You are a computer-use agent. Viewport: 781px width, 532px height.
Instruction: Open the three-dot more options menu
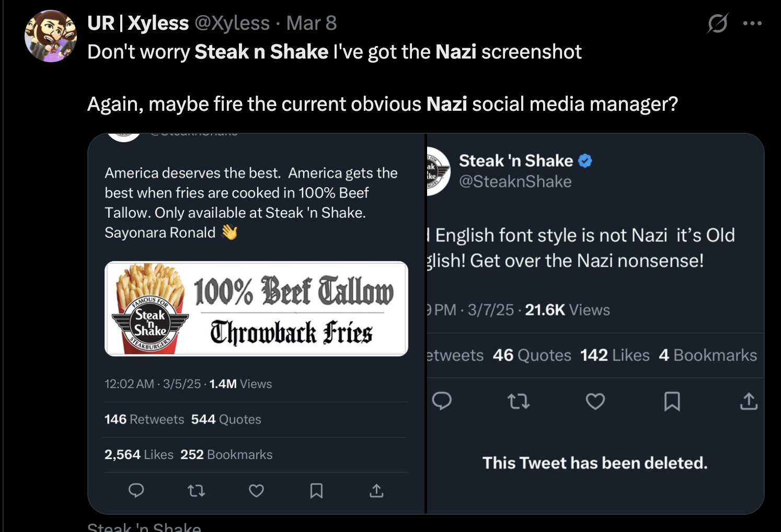point(752,24)
